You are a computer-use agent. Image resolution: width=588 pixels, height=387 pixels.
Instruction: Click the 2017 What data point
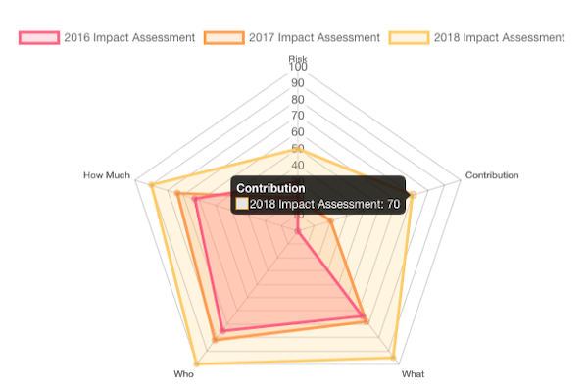(x=366, y=321)
